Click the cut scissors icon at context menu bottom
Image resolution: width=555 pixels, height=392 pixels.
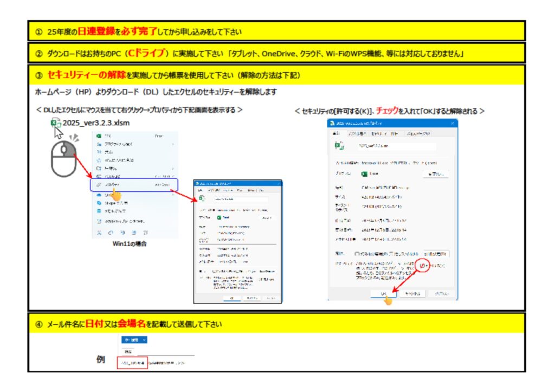pos(99,232)
